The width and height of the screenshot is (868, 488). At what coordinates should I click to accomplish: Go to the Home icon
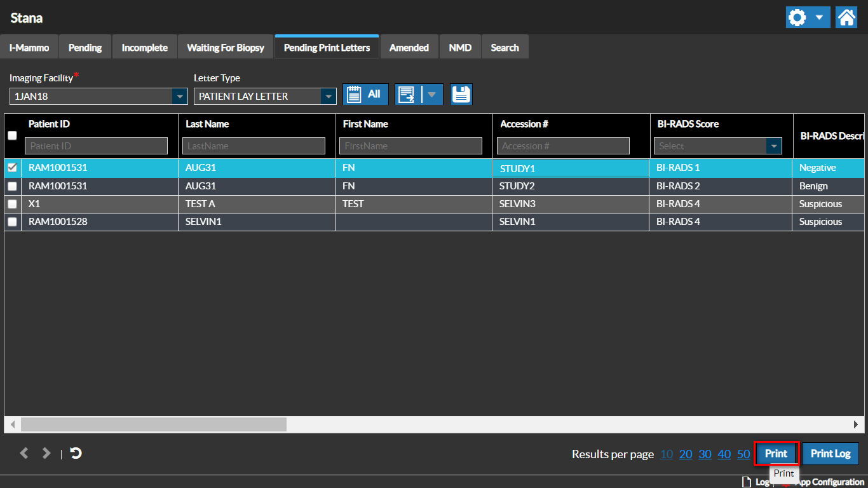coord(846,17)
